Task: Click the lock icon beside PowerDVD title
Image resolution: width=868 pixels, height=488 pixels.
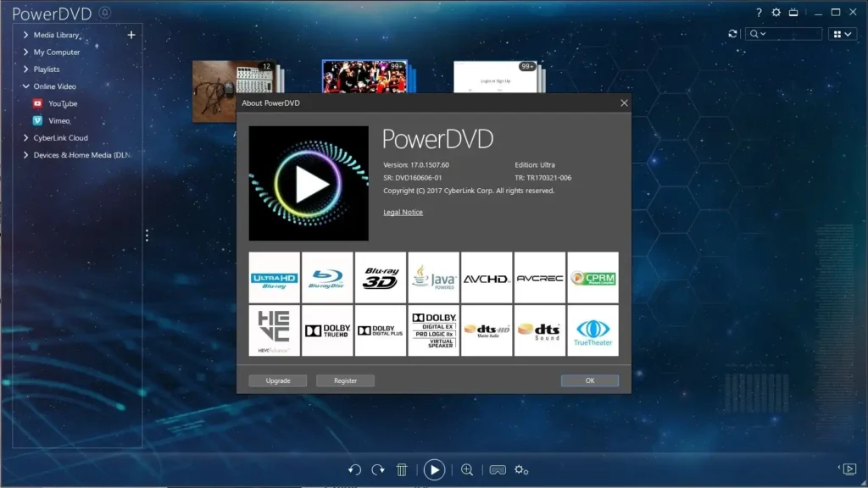Action: (x=104, y=12)
